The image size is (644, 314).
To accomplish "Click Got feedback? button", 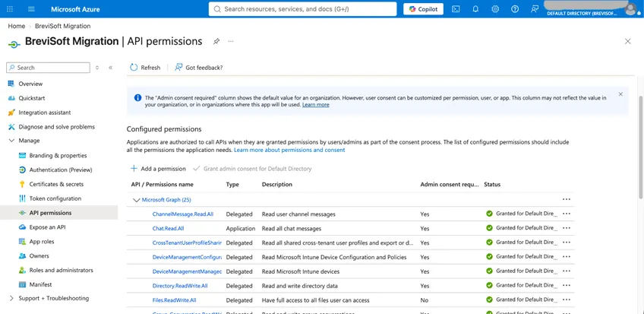I will [x=199, y=68].
